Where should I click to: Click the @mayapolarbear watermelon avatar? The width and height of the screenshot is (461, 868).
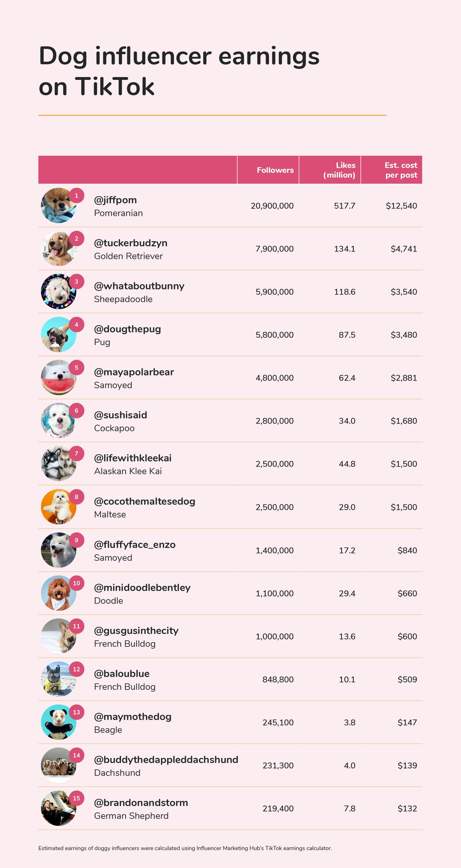58,378
